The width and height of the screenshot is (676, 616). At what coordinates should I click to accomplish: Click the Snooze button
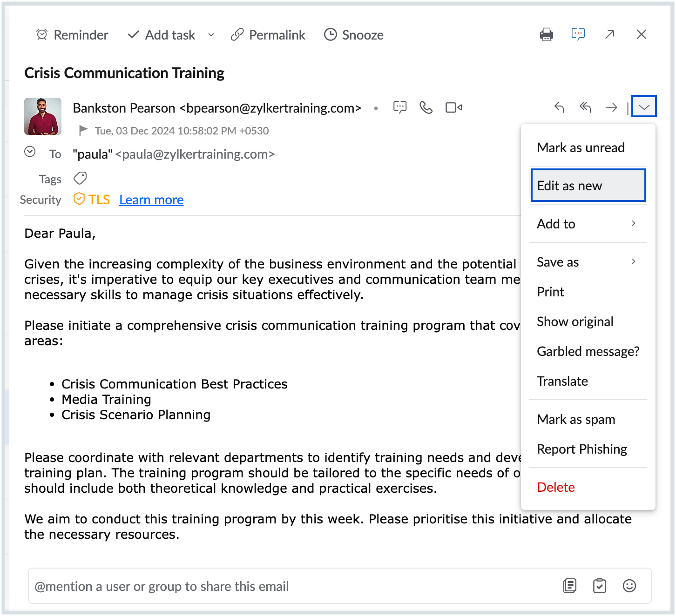[x=354, y=35]
